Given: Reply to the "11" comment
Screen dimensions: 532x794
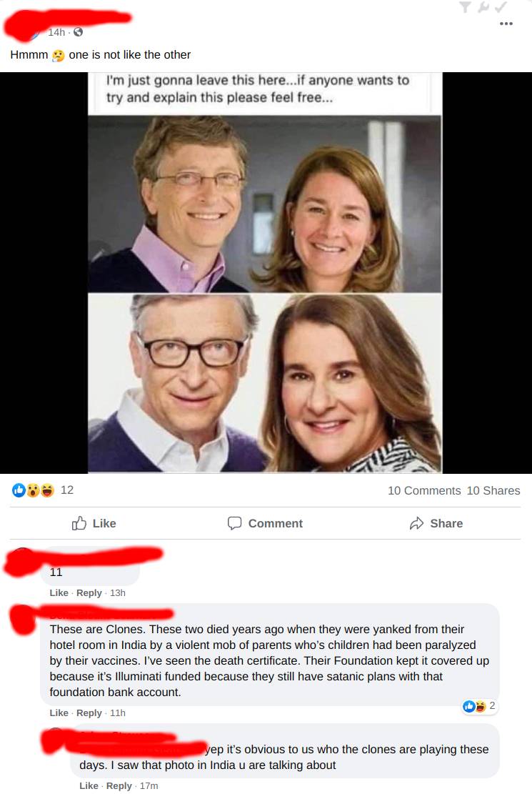Looking at the screenshot, I should pyautogui.click(x=89, y=592).
